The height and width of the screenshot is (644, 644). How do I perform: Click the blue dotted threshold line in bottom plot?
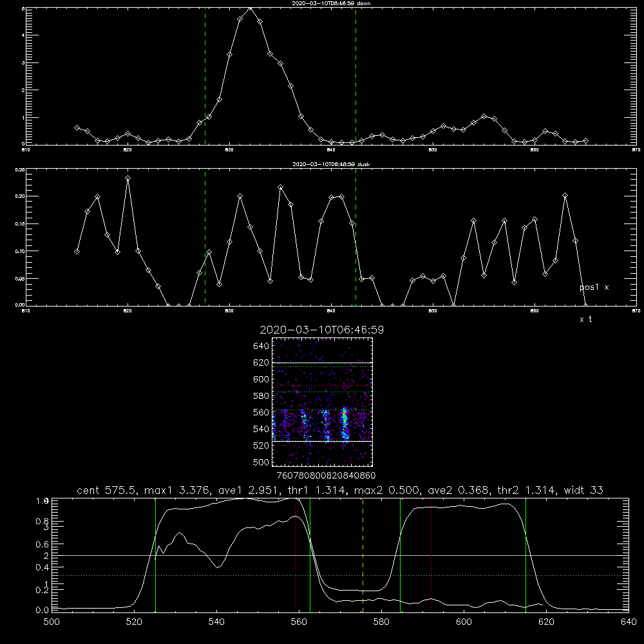pyautogui.click(x=339, y=575)
